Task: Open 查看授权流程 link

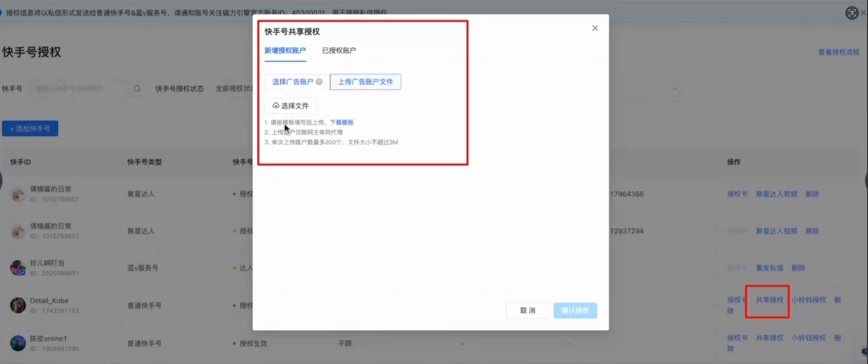Action: pyautogui.click(x=839, y=52)
